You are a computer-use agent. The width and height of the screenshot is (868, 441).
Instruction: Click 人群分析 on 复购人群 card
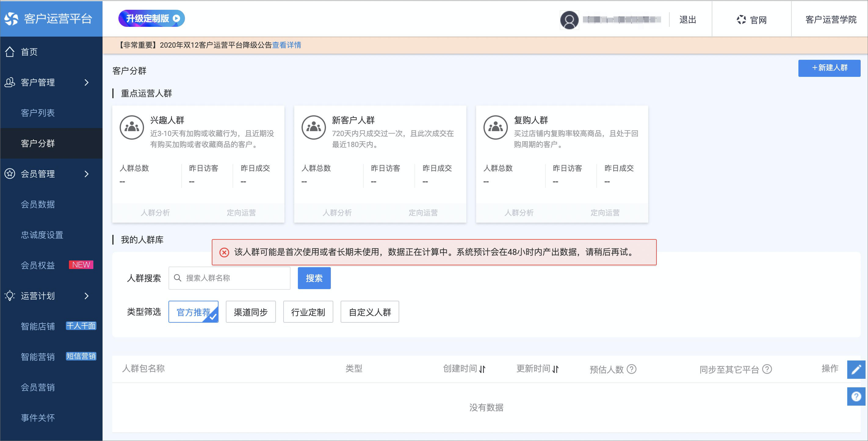click(x=519, y=213)
